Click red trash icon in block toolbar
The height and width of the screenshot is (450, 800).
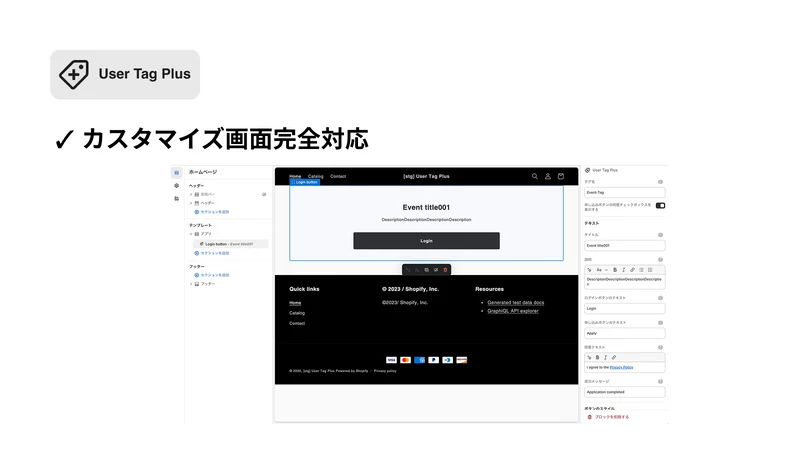[x=445, y=270]
